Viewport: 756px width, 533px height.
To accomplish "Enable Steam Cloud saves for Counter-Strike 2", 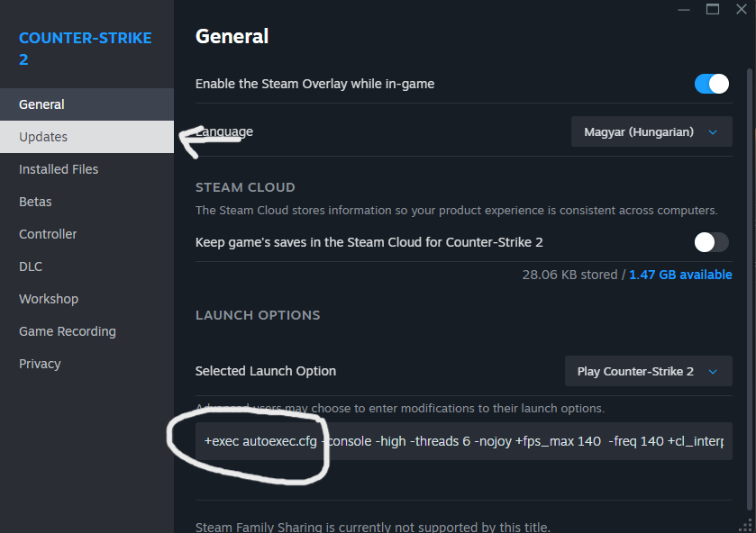I will (712, 242).
